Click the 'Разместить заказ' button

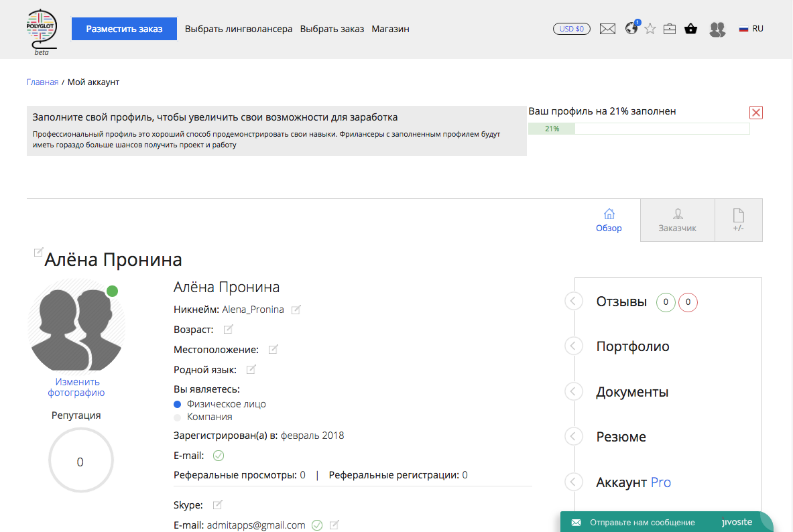pyautogui.click(x=124, y=29)
